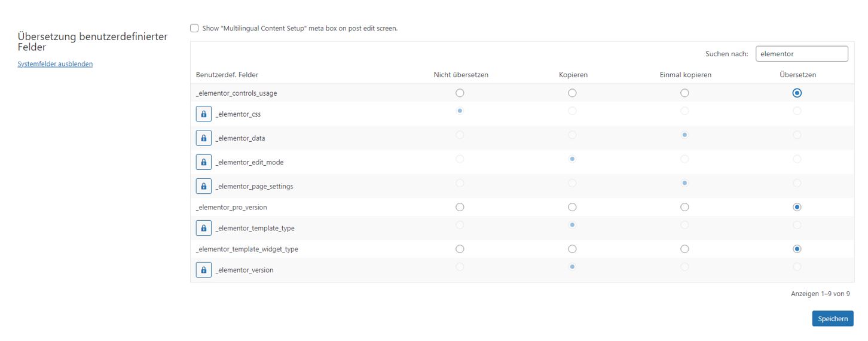Choose Einmal kopieren for _elementor_pro_version
The height and width of the screenshot is (341, 868).
click(x=684, y=207)
